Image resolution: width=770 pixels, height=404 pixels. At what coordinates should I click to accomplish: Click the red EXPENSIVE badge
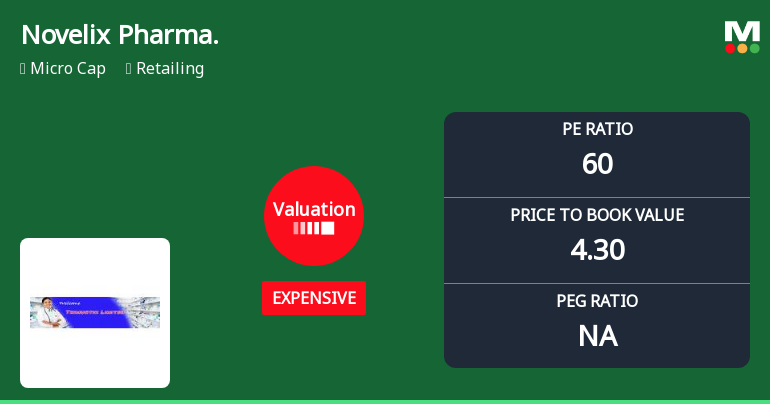[314, 298]
